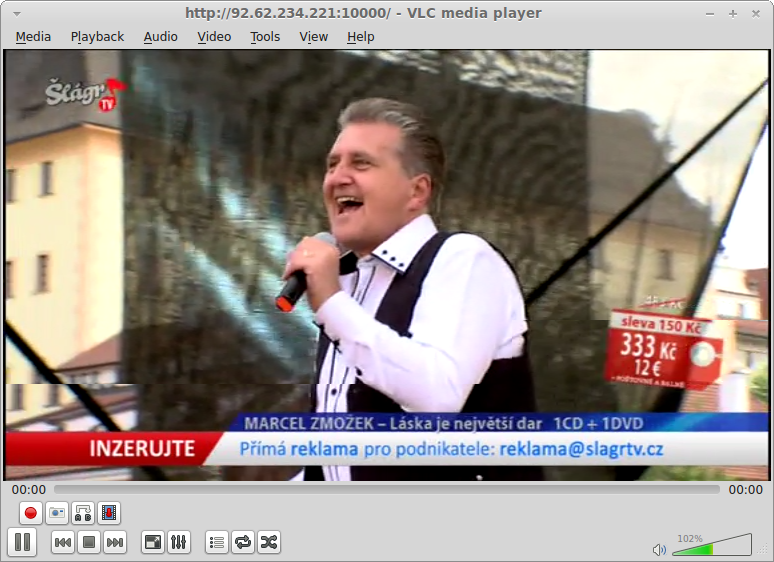This screenshot has height=562, width=774.
Task: Click the red Record button
Action: point(31,513)
